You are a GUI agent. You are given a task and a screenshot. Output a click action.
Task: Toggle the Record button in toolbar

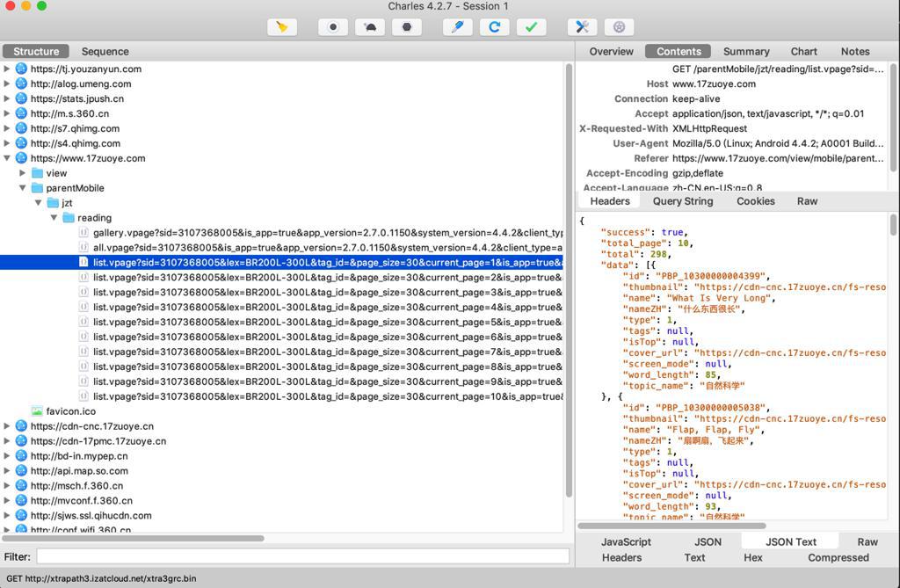[x=332, y=27]
